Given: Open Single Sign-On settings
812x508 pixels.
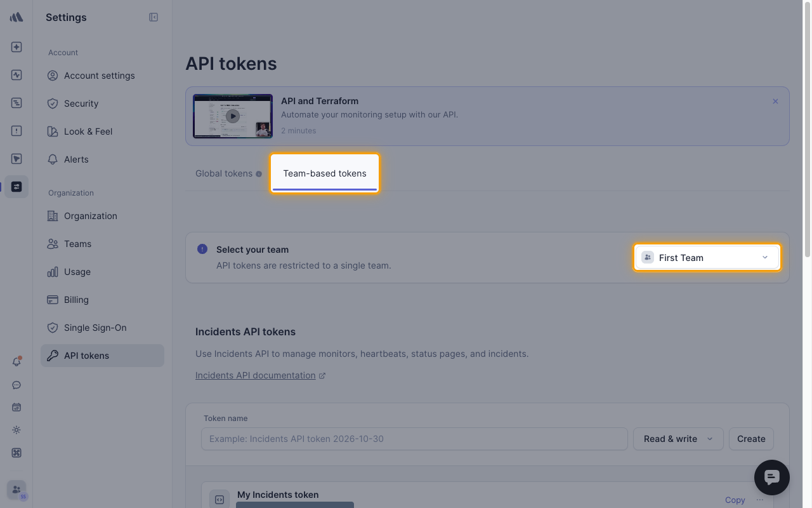Looking at the screenshot, I should pos(102,328).
